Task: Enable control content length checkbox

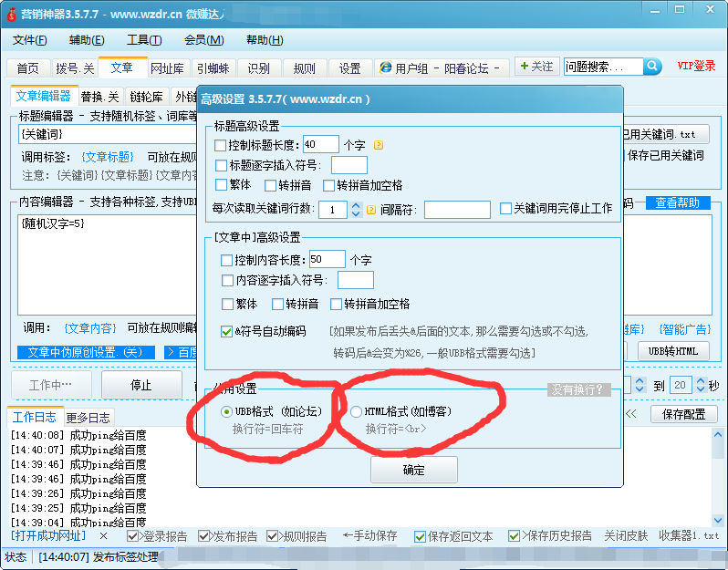Action: click(226, 260)
